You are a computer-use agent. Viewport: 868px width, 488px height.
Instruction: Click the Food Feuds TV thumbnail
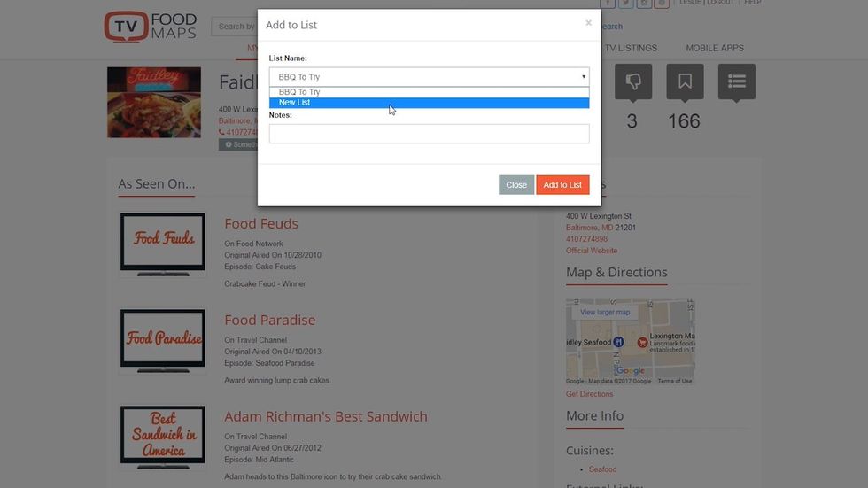(163, 244)
